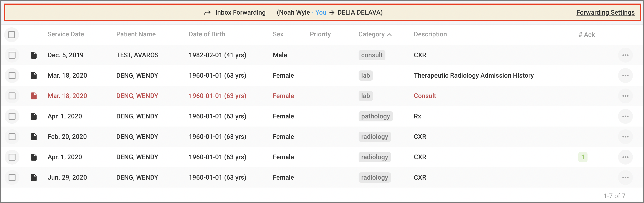Click the pathology category tag

pyautogui.click(x=375, y=116)
